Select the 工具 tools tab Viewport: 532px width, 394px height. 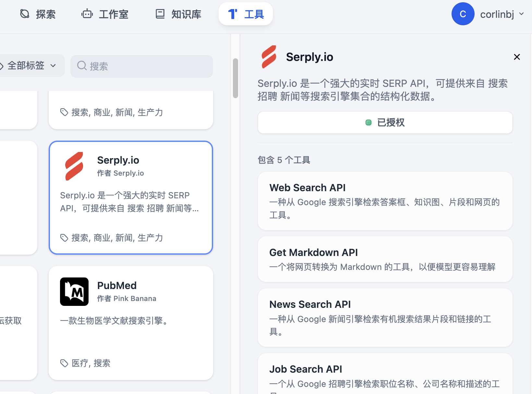coord(246,14)
